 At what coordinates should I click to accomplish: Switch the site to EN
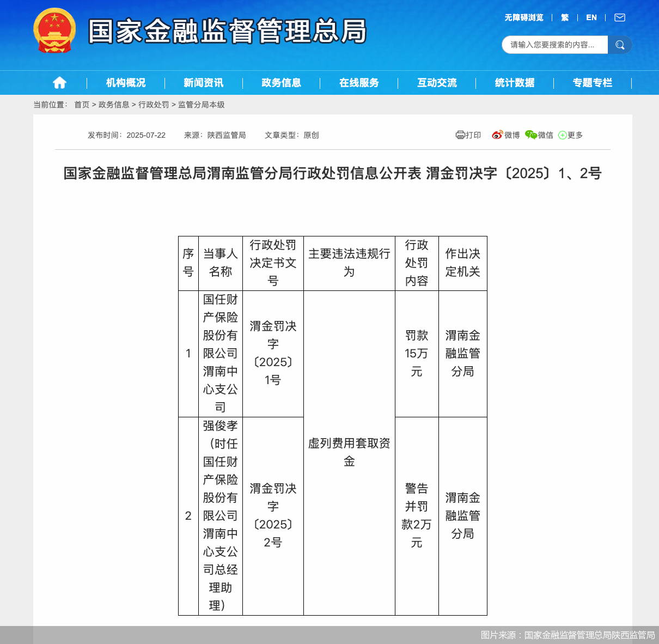(591, 17)
